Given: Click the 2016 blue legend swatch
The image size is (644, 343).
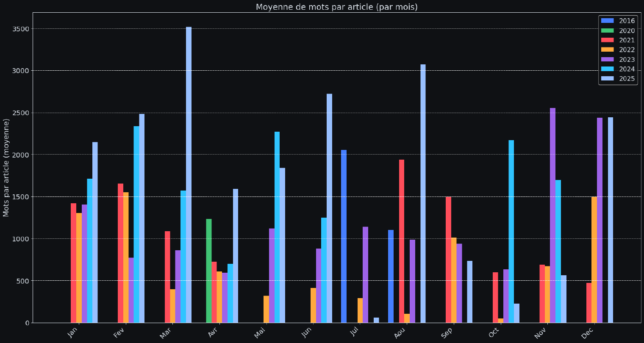Looking at the screenshot, I should click(608, 21).
